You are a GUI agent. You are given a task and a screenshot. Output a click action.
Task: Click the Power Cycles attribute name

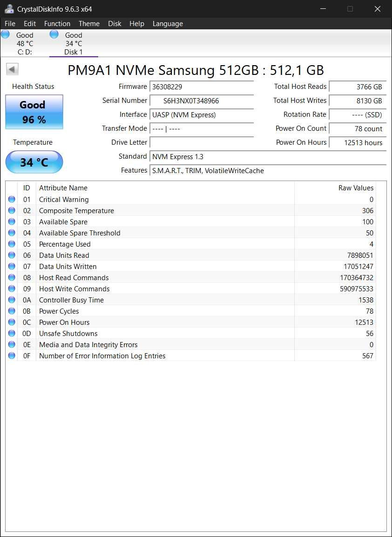pyautogui.click(x=59, y=311)
